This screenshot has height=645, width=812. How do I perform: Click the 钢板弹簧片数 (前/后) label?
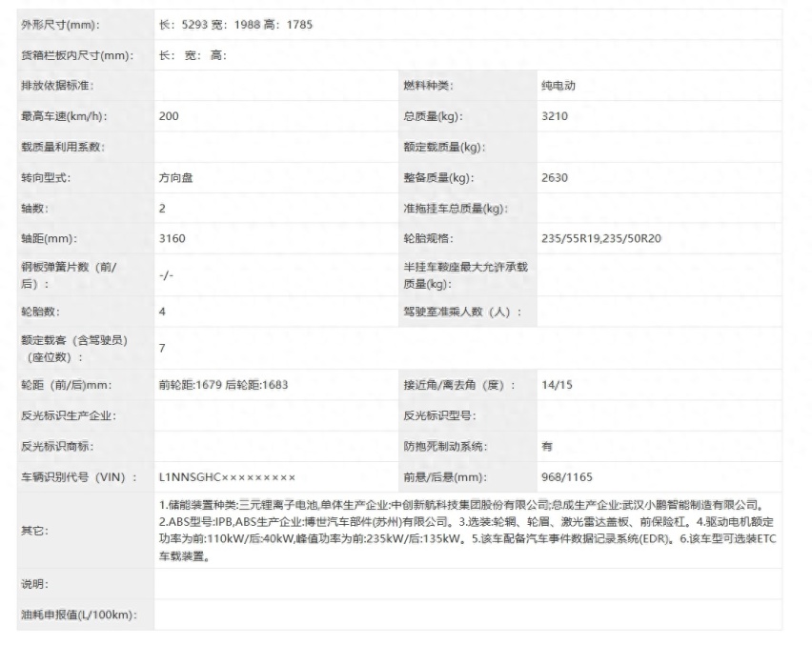(69, 275)
